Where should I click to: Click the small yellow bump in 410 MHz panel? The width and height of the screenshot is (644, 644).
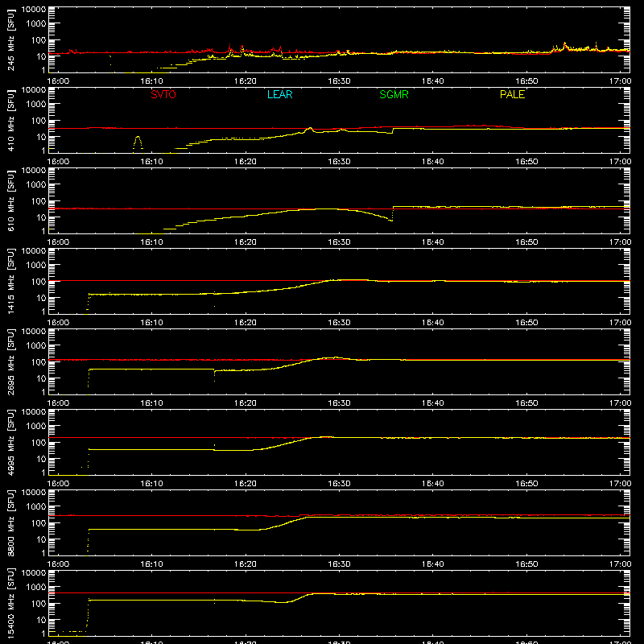pyautogui.click(x=138, y=142)
